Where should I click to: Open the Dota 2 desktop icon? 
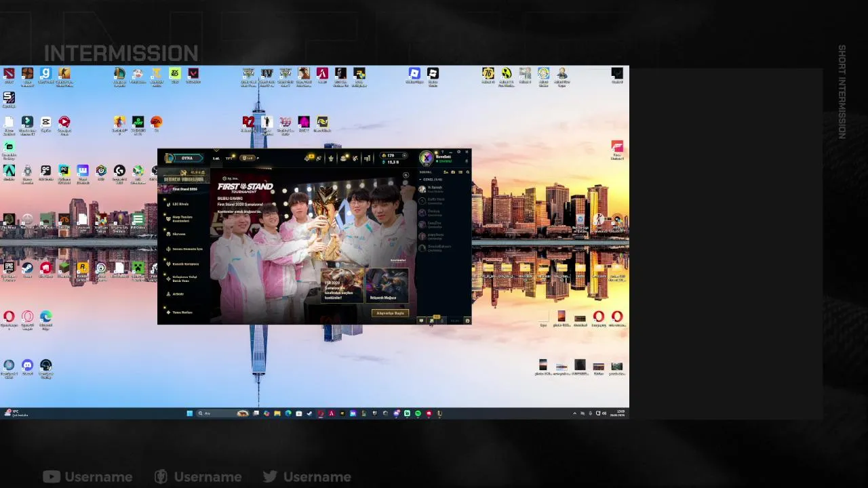coord(9,73)
